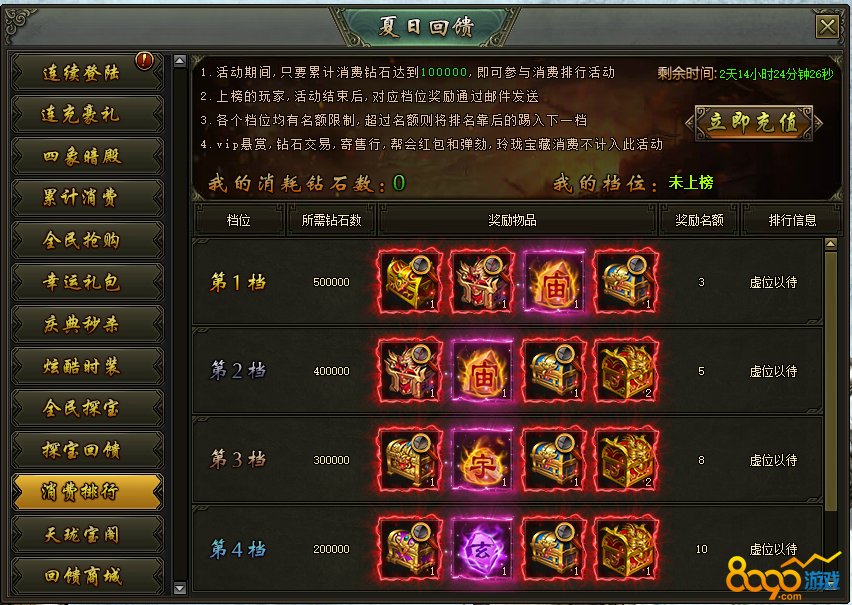
Task: Click the purple 玄 gem in tier 4
Action: (482, 548)
